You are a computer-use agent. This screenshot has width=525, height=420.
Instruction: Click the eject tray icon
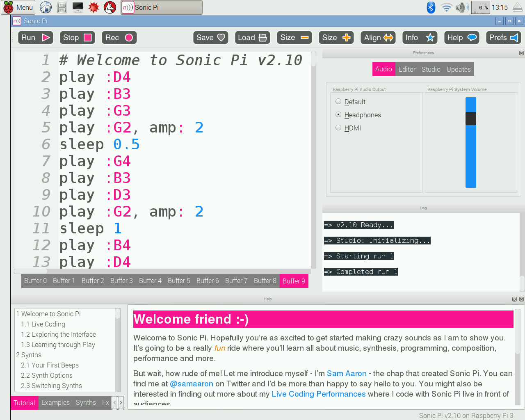[x=517, y=7]
